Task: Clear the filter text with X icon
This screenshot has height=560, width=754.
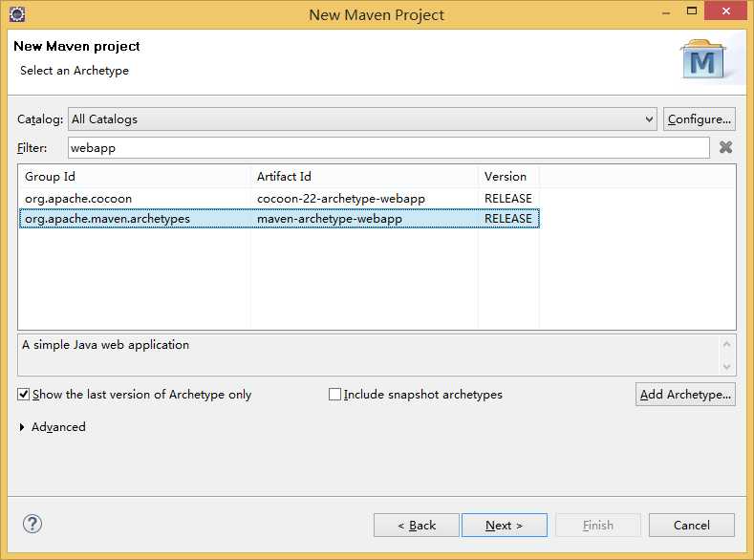Action: (725, 147)
